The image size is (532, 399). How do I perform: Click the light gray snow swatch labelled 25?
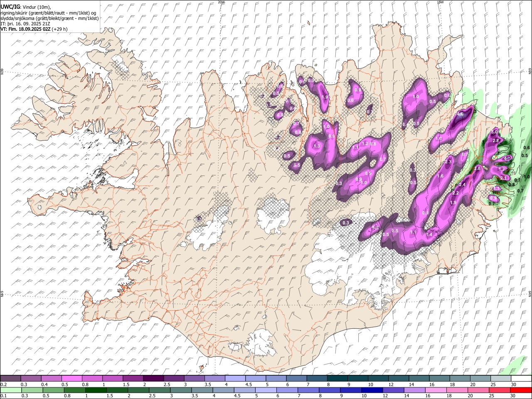click(501, 378)
